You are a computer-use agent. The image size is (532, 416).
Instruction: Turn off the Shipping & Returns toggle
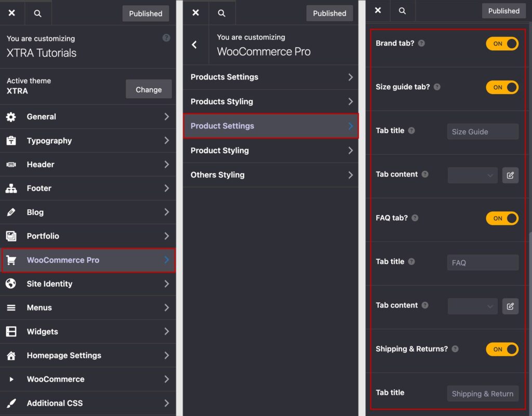tap(502, 349)
